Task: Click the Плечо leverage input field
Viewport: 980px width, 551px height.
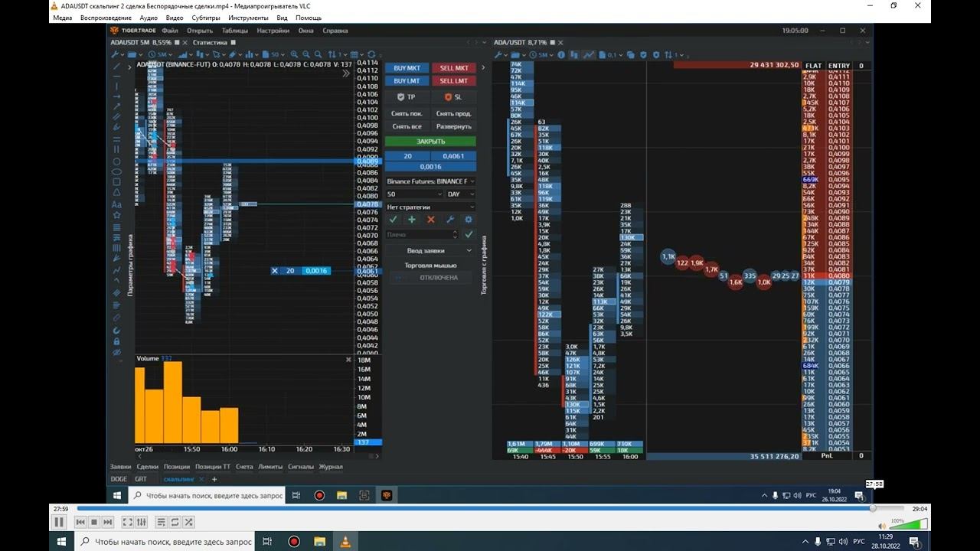Action: click(x=422, y=234)
